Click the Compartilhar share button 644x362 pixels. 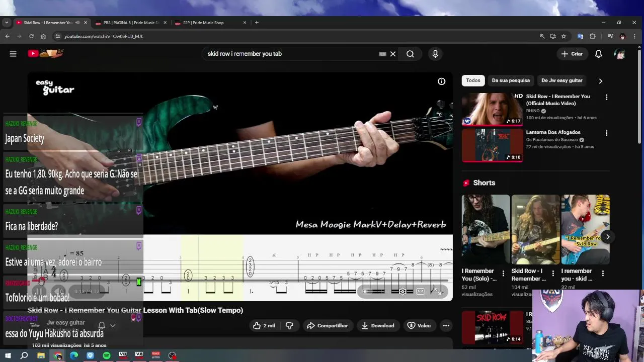point(328,325)
